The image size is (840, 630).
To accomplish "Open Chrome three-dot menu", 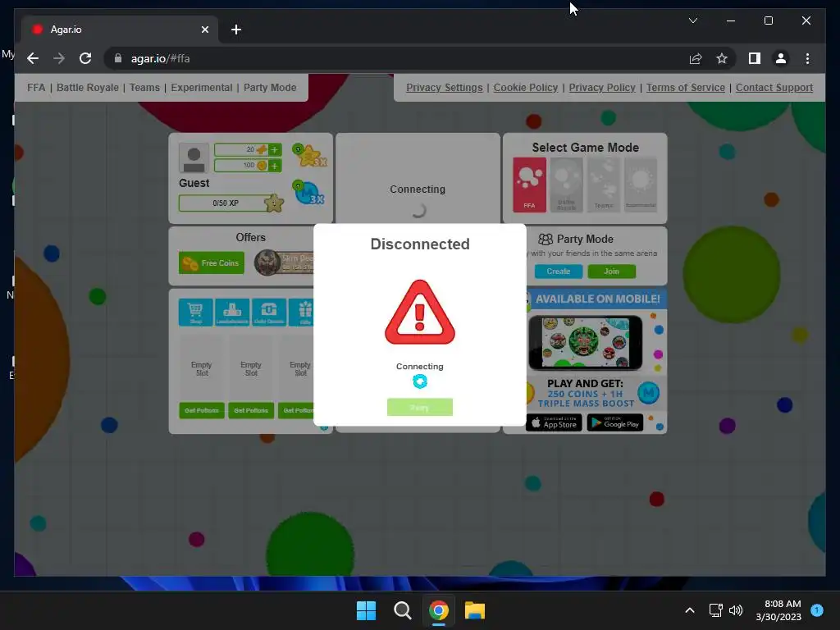I will [807, 58].
